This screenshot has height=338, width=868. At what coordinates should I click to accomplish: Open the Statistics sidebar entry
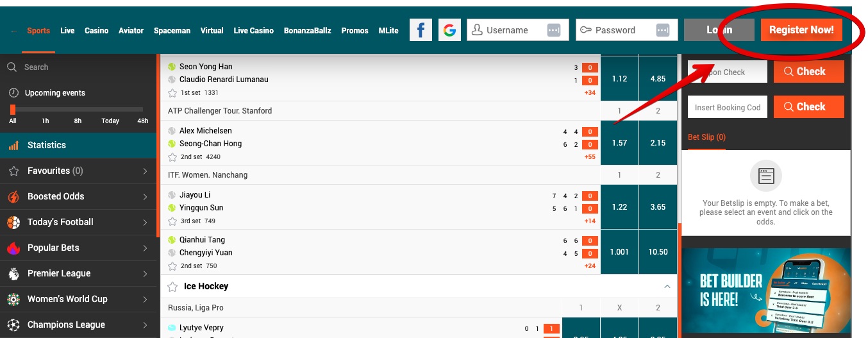[78, 146]
